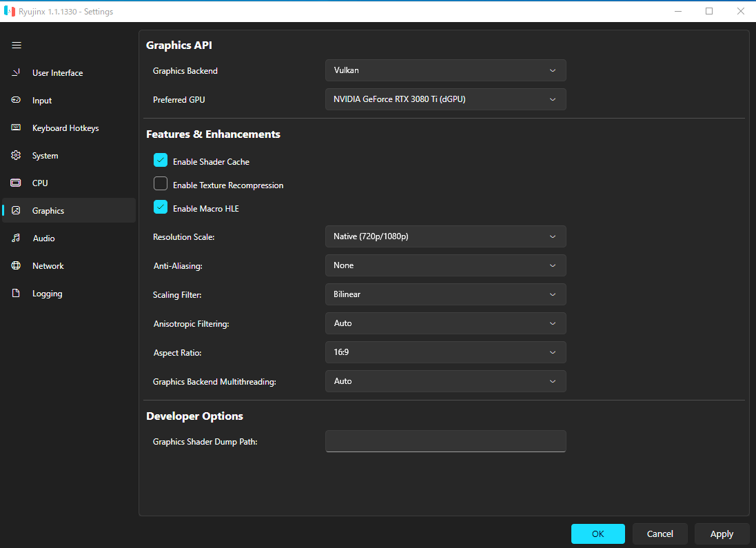
Task: Click the Logging document icon
Action: pyautogui.click(x=17, y=294)
